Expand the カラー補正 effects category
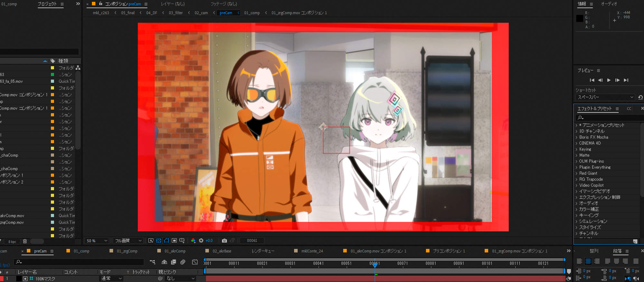This screenshot has height=282, width=644. pyautogui.click(x=576, y=209)
